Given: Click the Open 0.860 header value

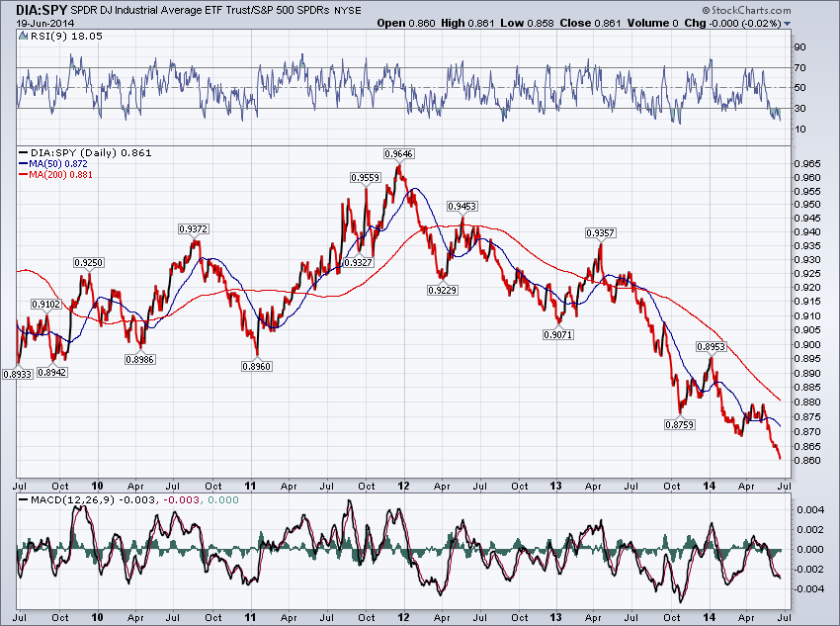Looking at the screenshot, I should pyautogui.click(x=406, y=23).
